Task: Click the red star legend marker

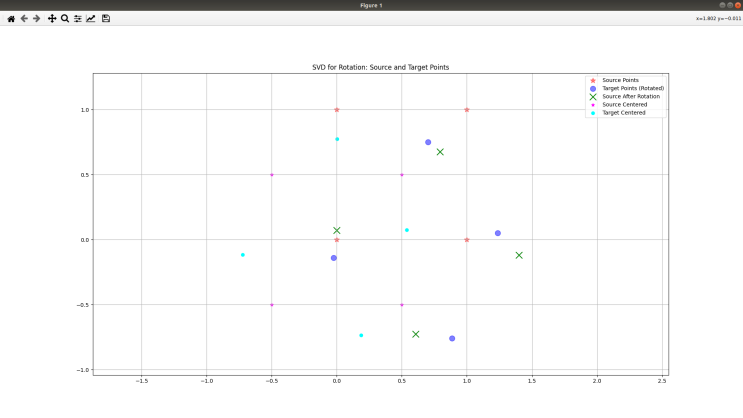Action: coord(593,81)
